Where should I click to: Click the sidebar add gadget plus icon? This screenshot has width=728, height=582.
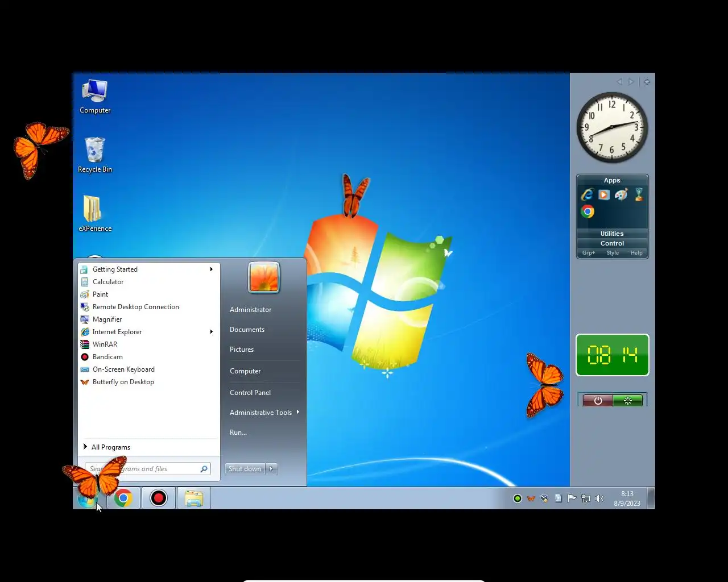tap(647, 82)
